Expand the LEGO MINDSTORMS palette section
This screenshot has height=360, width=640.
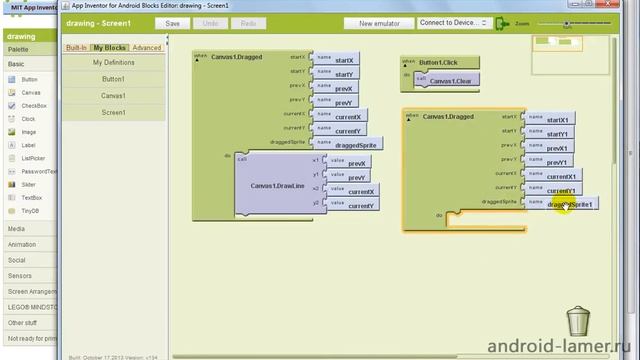30,307
